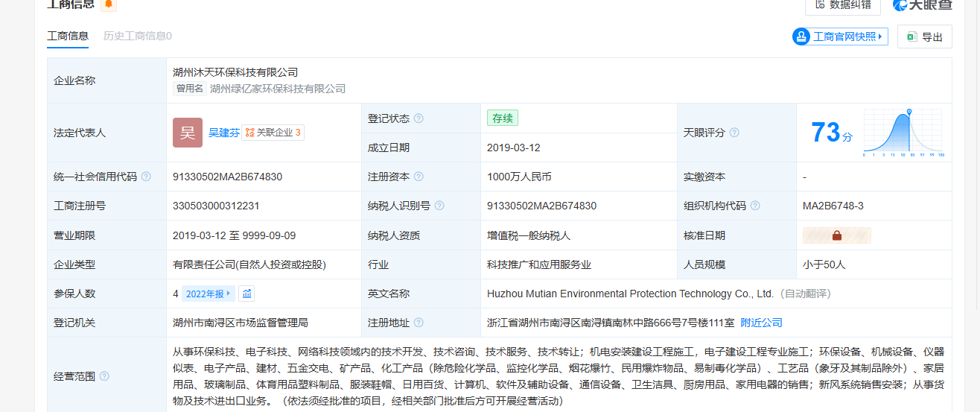Open insured headcount trend chart icon
This screenshot has height=412, width=980.
tap(246, 294)
